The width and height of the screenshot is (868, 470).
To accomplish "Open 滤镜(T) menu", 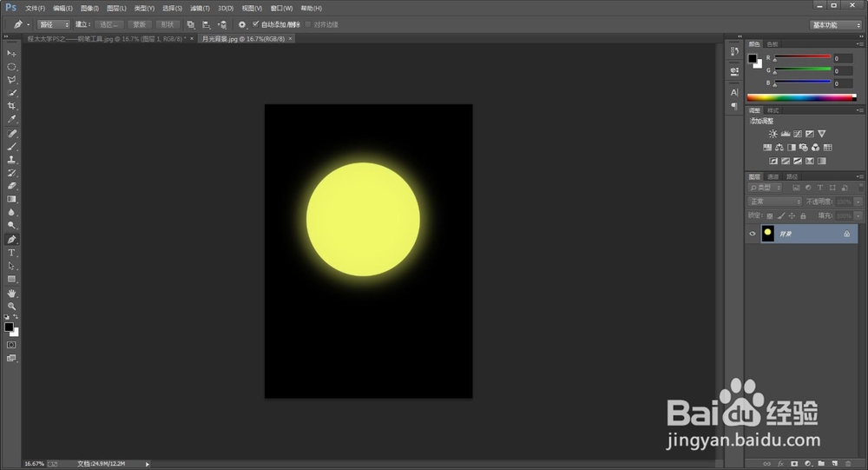I will click(200, 9).
